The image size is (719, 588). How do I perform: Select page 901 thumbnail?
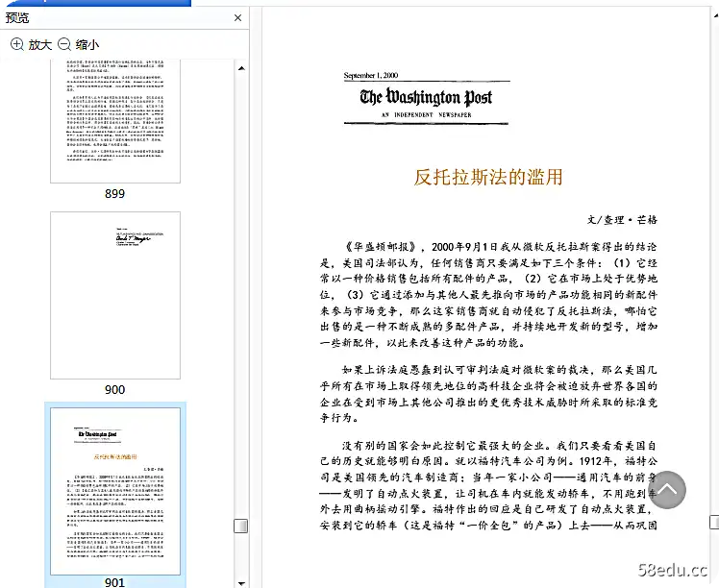(x=115, y=491)
